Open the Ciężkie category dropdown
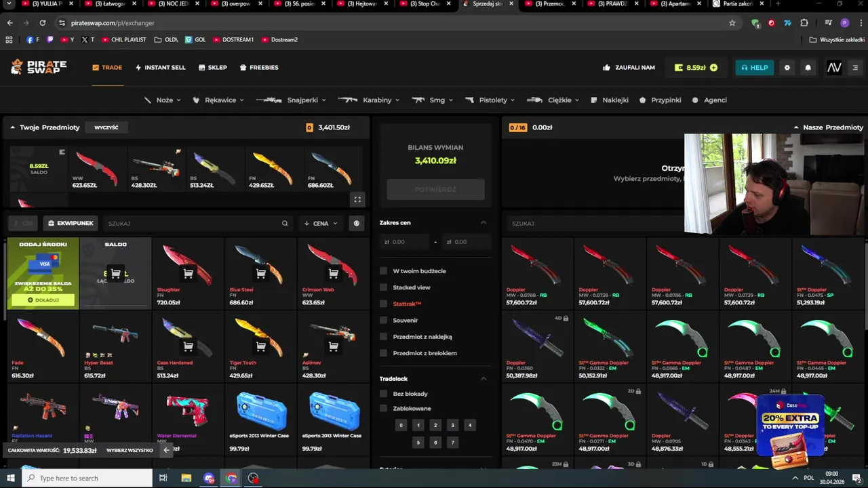The height and width of the screenshot is (488, 868). pos(553,100)
